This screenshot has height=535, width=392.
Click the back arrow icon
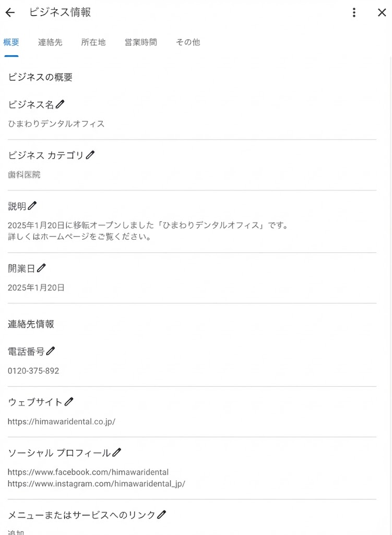coord(10,13)
